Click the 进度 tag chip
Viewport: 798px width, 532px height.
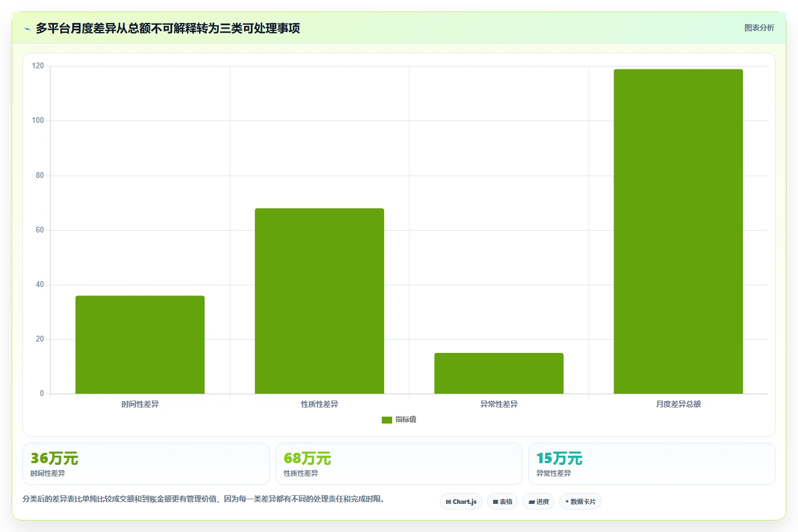[539, 502]
